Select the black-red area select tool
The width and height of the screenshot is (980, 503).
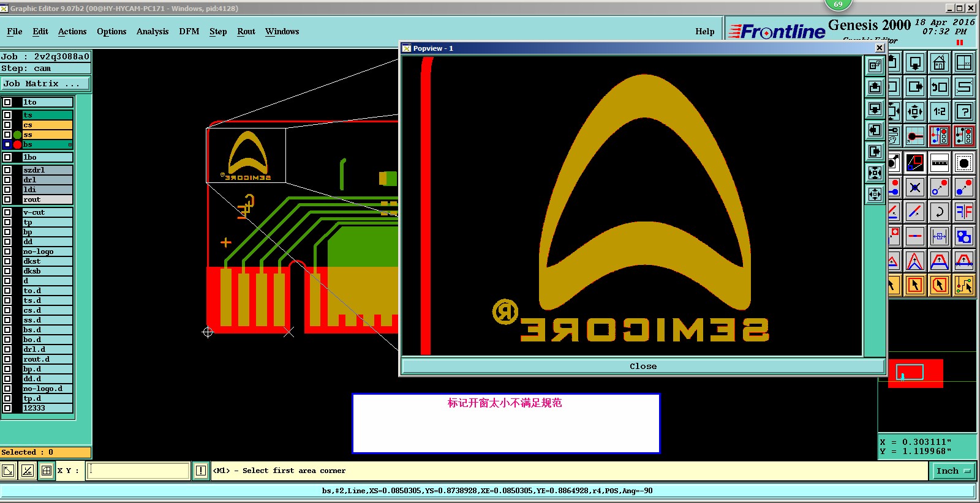(x=915, y=163)
